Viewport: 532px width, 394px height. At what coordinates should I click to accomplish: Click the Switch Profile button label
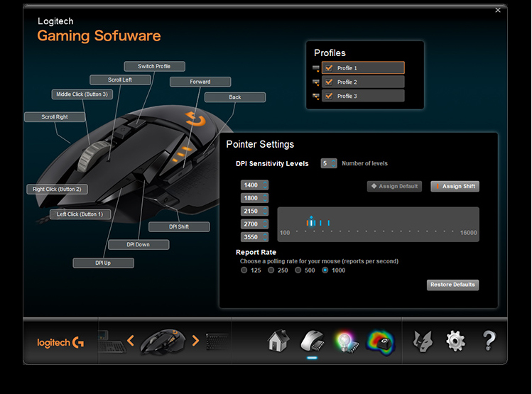[x=154, y=67]
